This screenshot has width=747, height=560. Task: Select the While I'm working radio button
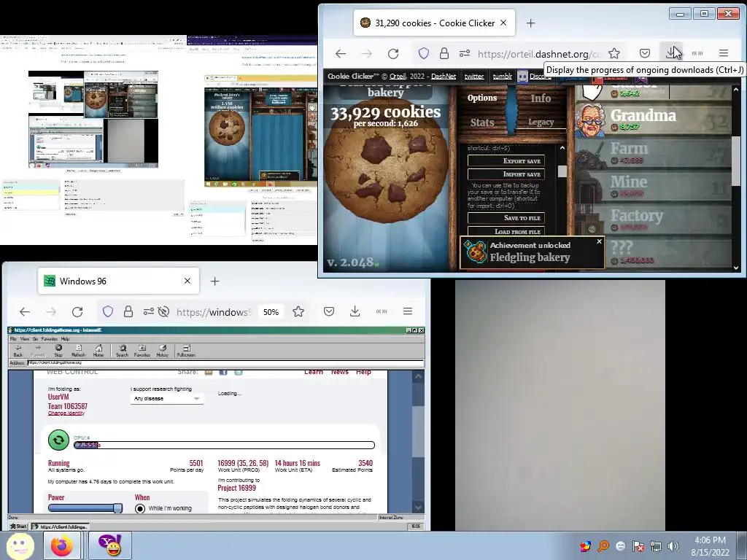(139, 508)
